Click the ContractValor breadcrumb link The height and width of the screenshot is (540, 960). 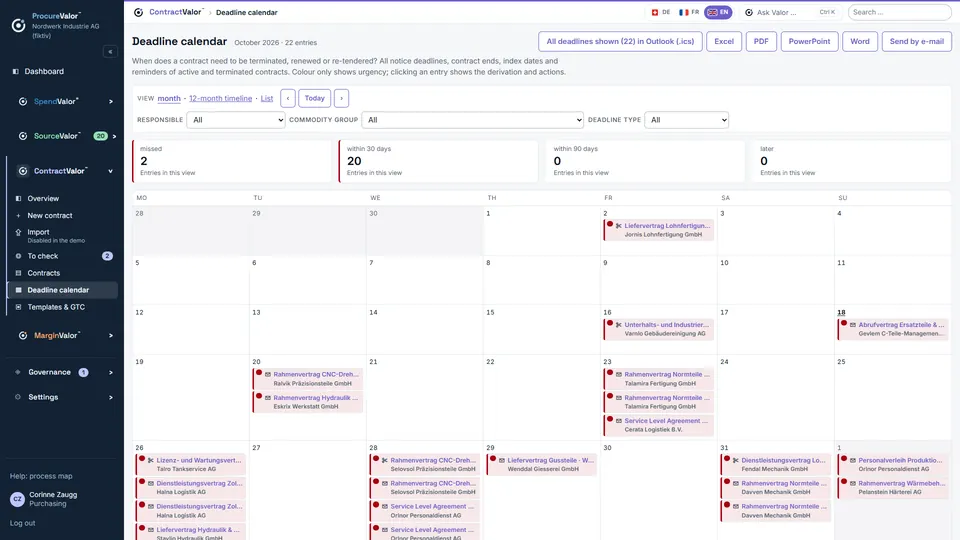click(x=176, y=12)
